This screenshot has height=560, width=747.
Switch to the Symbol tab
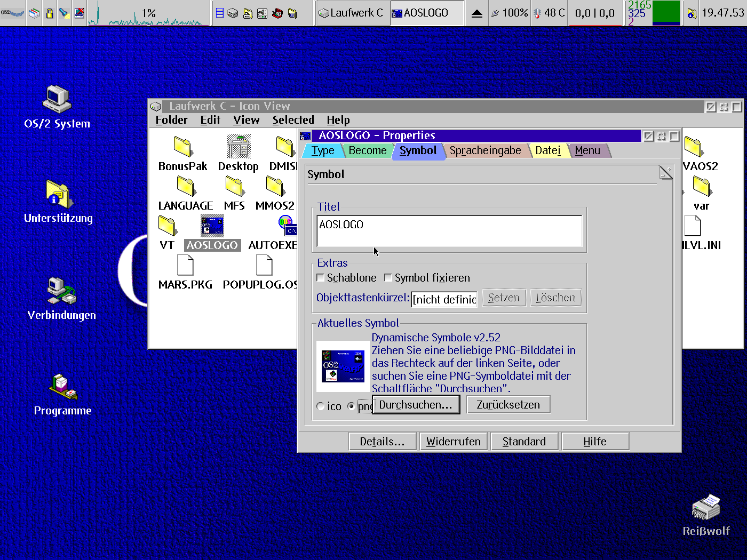click(418, 150)
